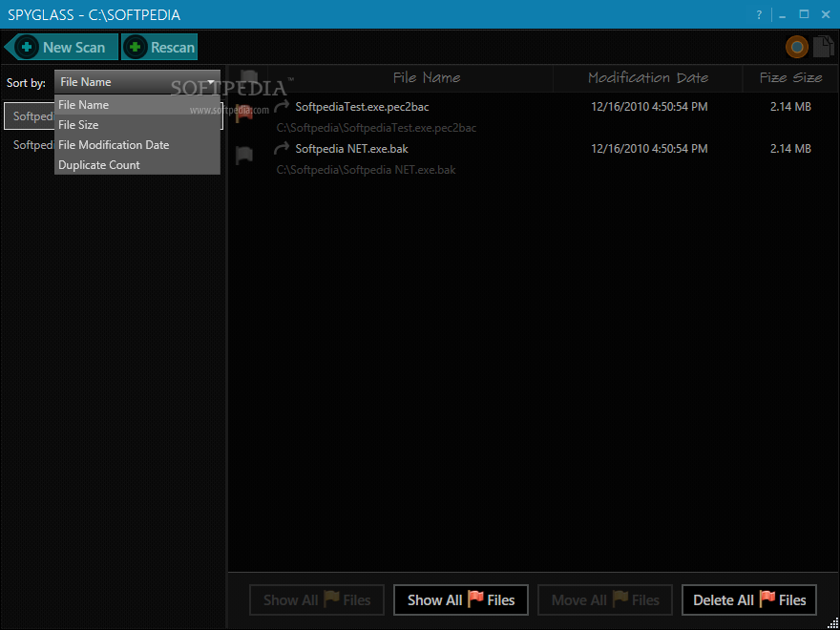840x630 pixels.
Task: Click Delete All flagged Files button
Action: click(x=749, y=600)
